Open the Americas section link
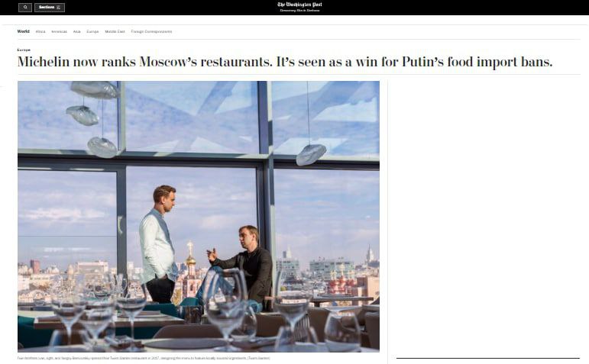This screenshot has height=364, width=589. 59,31
